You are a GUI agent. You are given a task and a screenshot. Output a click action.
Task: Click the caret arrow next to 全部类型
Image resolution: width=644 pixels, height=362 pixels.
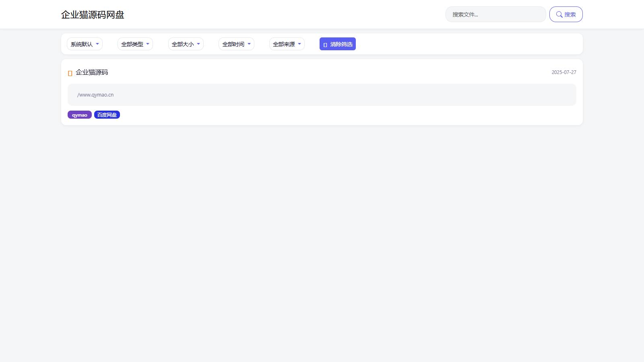[x=148, y=44]
